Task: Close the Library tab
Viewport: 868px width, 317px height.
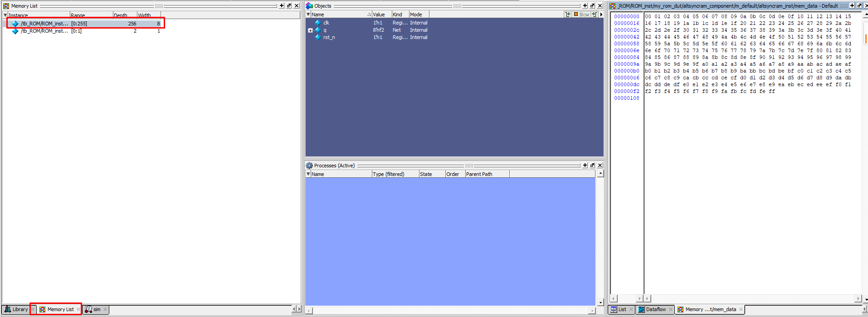Action: point(33,309)
